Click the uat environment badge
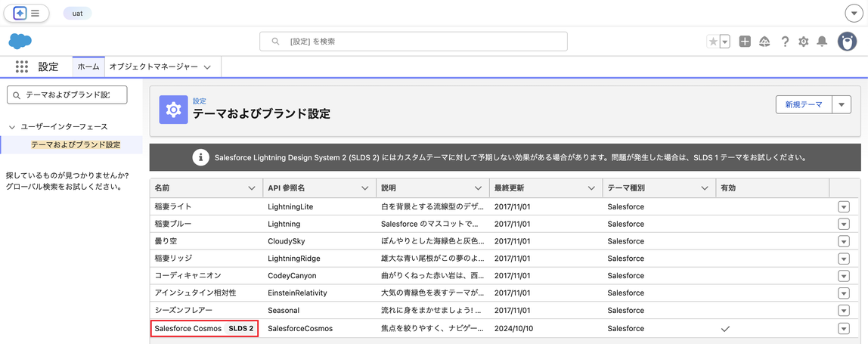Screen dimensions: 868x344 [77, 14]
